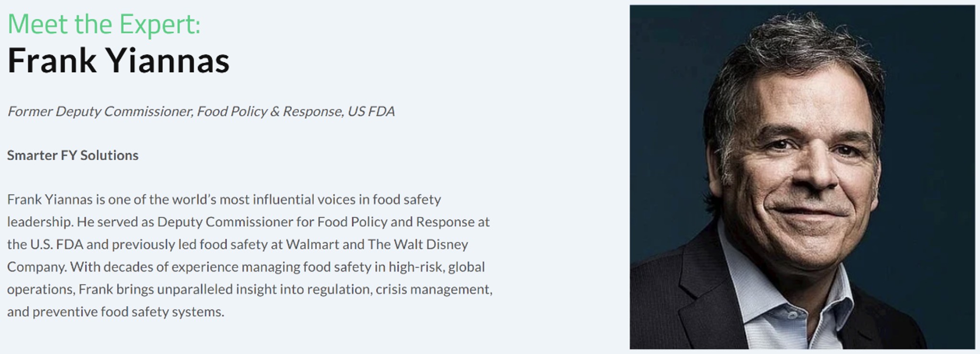Click the green "Meet the Expert:" heading
This screenshot has height=354, width=980.
(x=104, y=24)
